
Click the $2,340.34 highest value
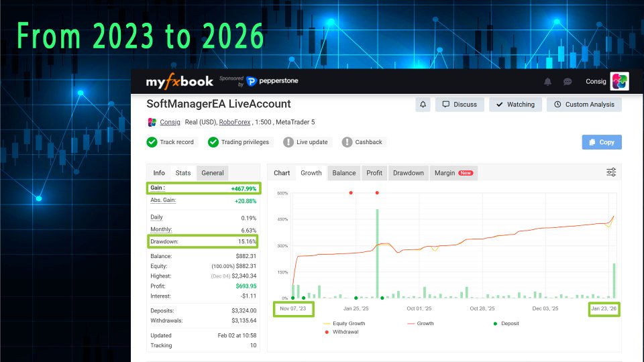coord(244,276)
